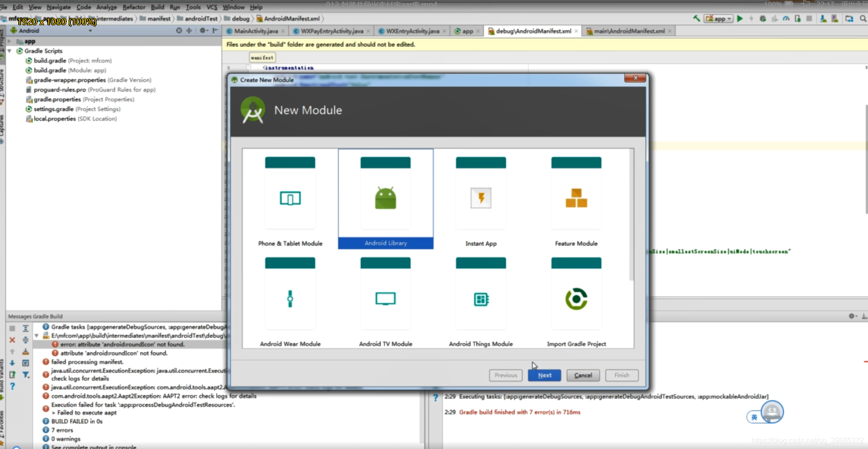The height and width of the screenshot is (449, 868).
Task: Switch to WXPayEntryActivity.java tab
Action: pyautogui.click(x=332, y=31)
